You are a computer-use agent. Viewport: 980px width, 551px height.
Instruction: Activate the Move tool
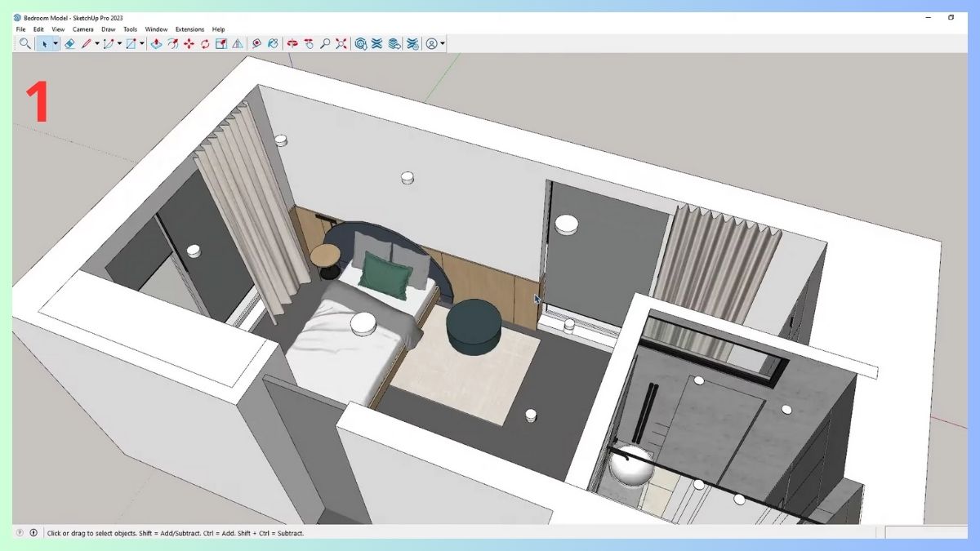click(189, 43)
